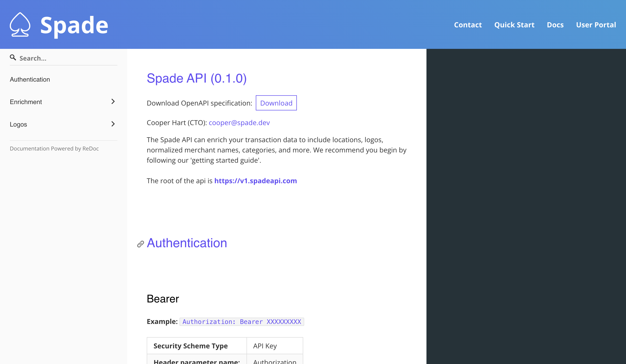Click the Authorization: Bearer XXXXXXXXX code example
626x364 pixels.
(x=242, y=321)
